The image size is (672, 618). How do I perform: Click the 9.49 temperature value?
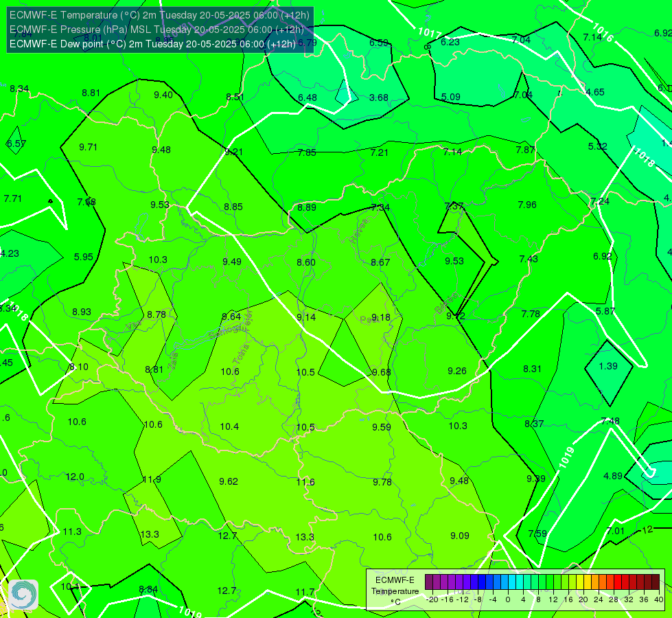click(232, 262)
